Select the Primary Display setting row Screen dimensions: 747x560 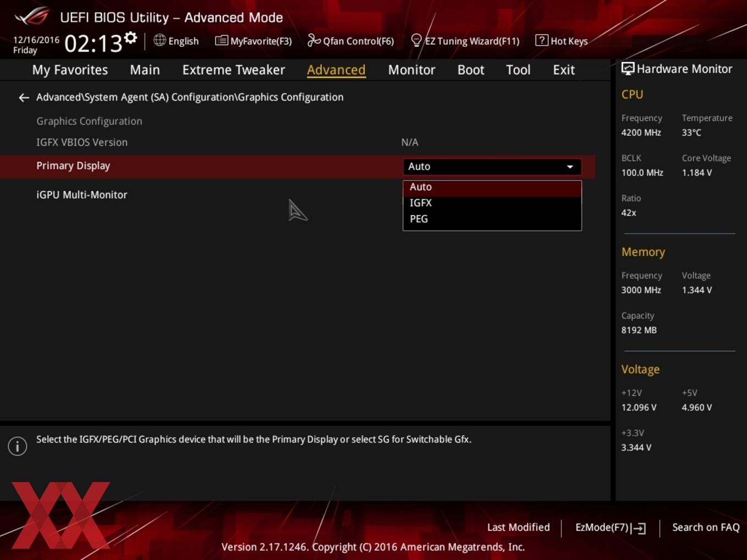pyautogui.click(x=298, y=166)
